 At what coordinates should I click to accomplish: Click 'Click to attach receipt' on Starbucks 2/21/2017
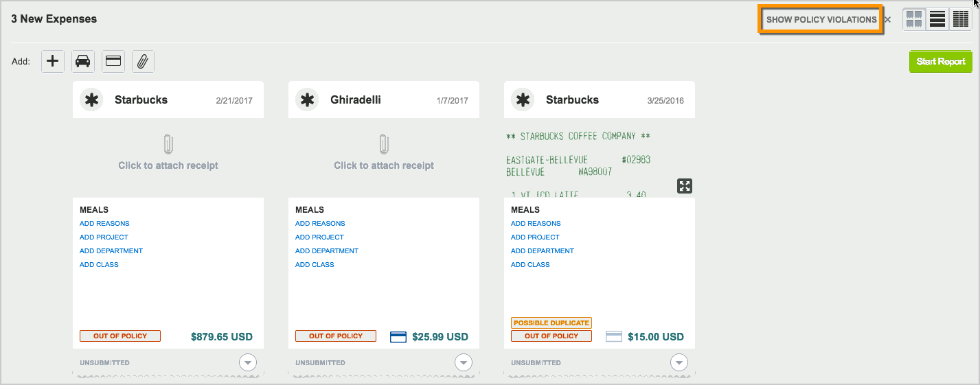(x=168, y=165)
